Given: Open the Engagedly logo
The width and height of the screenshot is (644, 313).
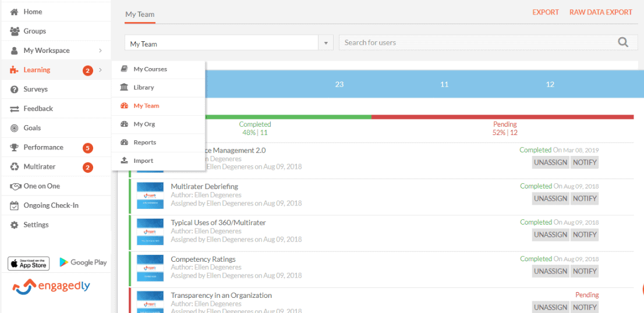Looking at the screenshot, I should (x=51, y=286).
